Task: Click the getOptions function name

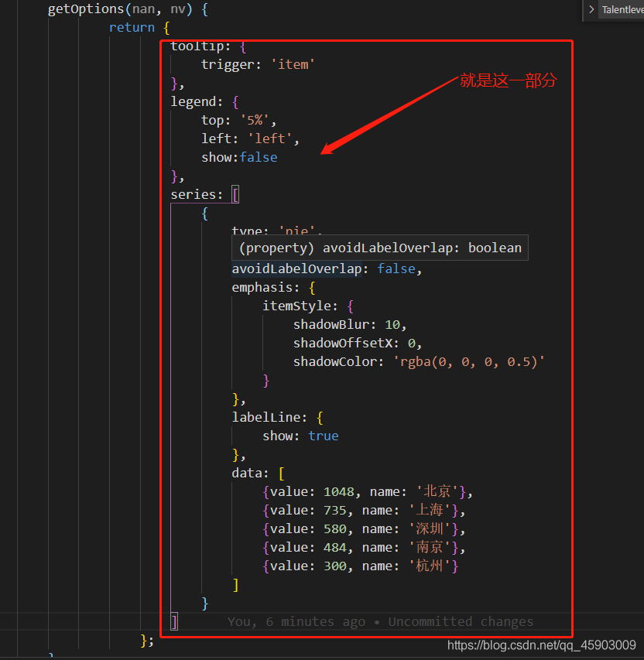Action: tap(86, 9)
